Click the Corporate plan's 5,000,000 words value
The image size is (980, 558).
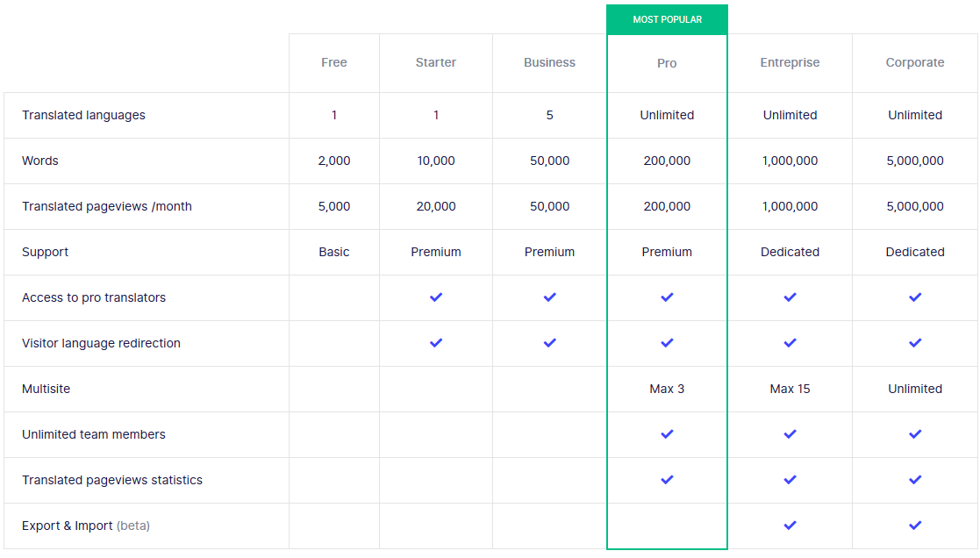click(915, 161)
